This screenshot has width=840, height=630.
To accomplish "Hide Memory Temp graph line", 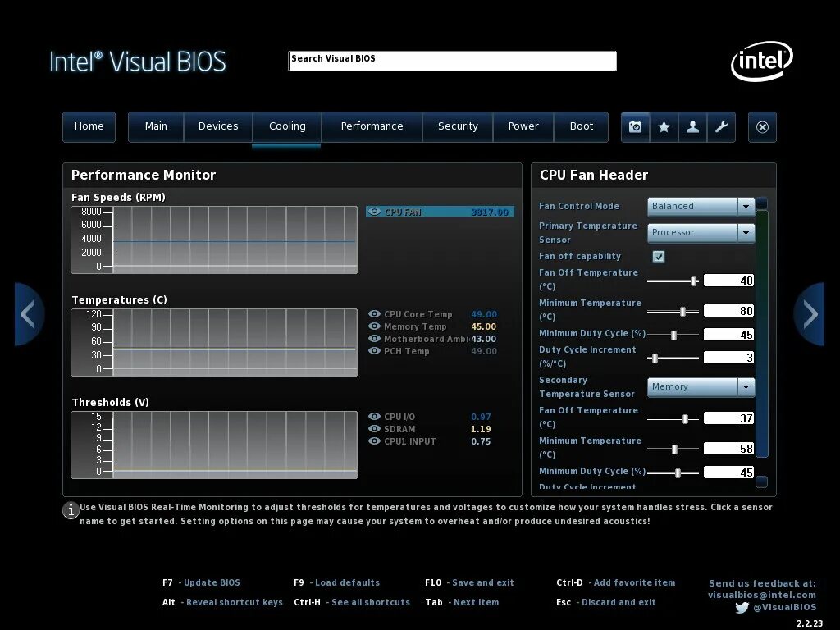I will click(374, 326).
